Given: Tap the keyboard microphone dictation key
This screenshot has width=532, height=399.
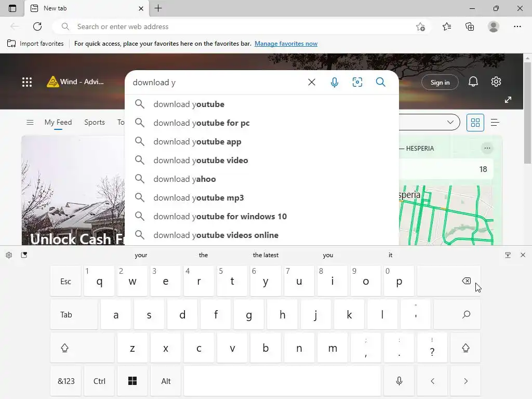Looking at the screenshot, I should pyautogui.click(x=399, y=381).
